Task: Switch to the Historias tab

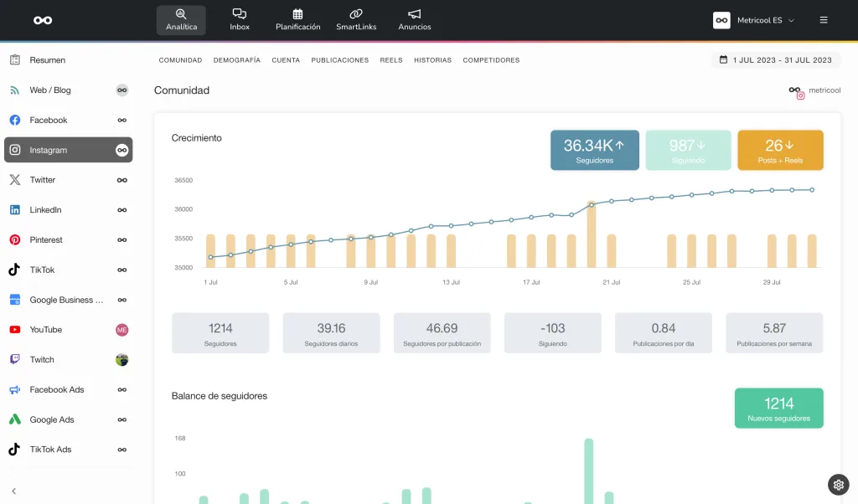Action: click(433, 60)
